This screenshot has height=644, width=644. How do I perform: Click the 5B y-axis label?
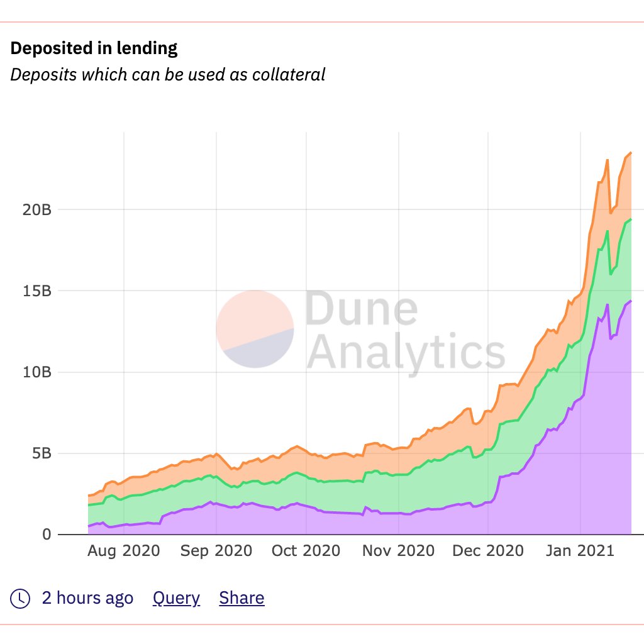coord(42,454)
